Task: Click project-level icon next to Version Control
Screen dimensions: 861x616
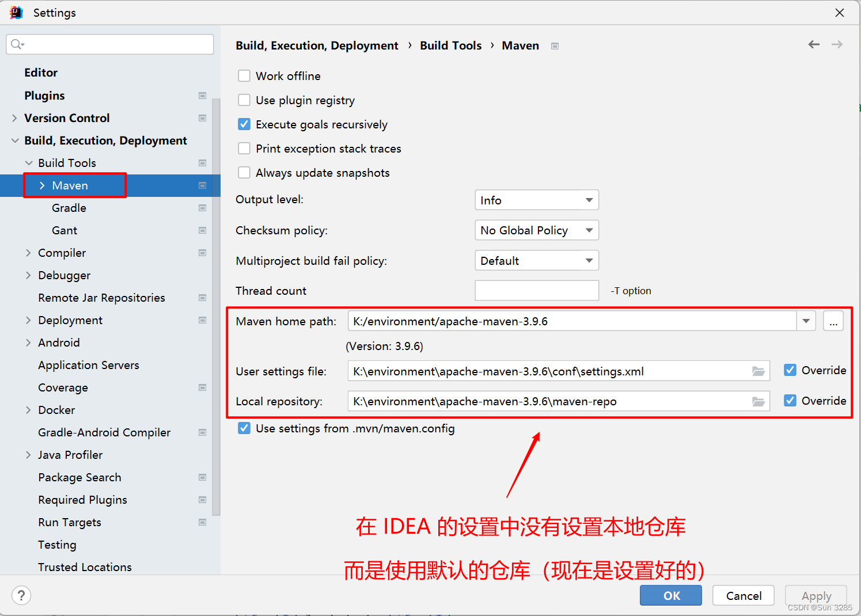Action: (x=203, y=118)
